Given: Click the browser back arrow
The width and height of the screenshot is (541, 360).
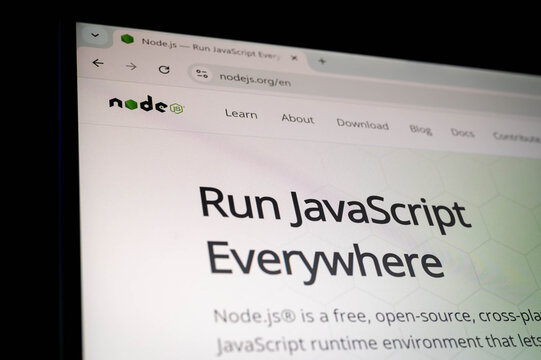Looking at the screenshot, I should 98,63.
